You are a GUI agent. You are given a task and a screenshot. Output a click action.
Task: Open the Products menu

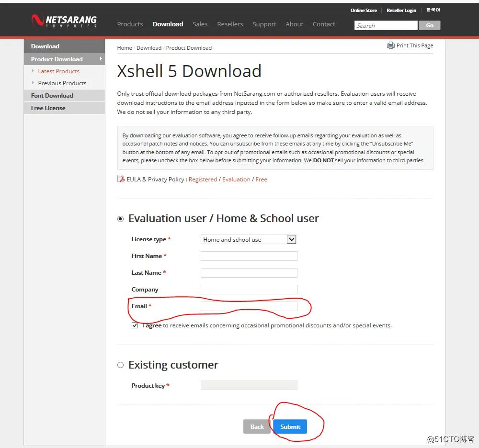tap(130, 24)
